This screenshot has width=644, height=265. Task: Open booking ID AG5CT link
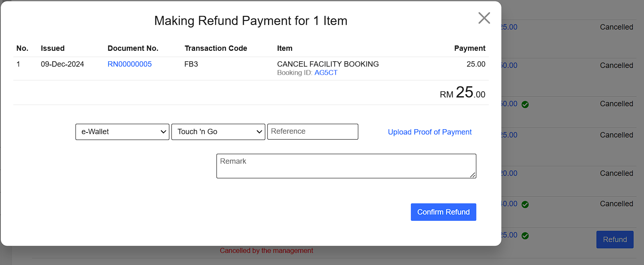(326, 73)
